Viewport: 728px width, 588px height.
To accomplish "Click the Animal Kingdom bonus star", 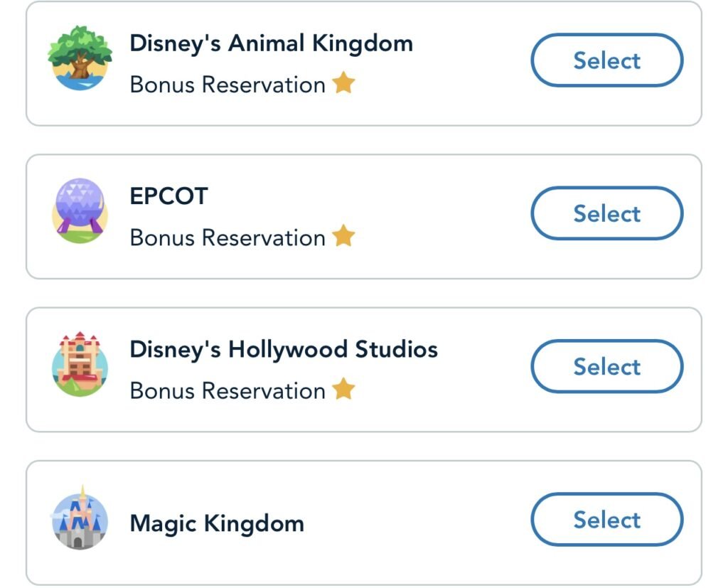I will click(x=343, y=83).
